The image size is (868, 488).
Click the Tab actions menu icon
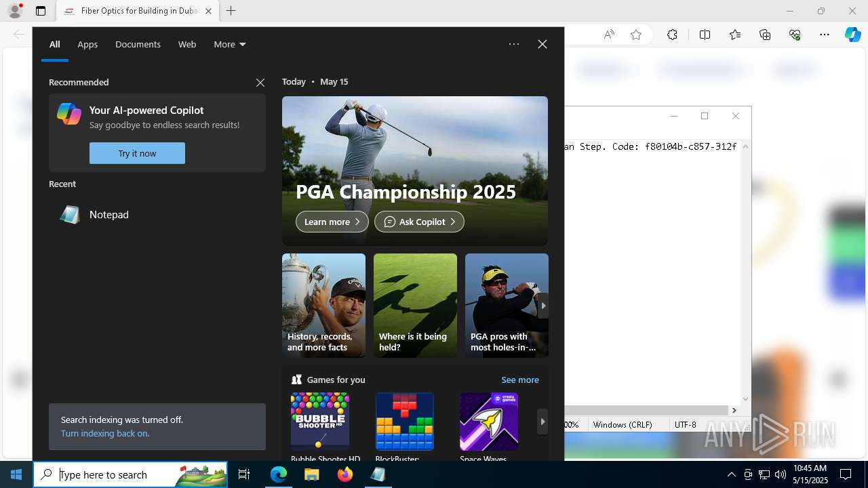[x=41, y=11]
